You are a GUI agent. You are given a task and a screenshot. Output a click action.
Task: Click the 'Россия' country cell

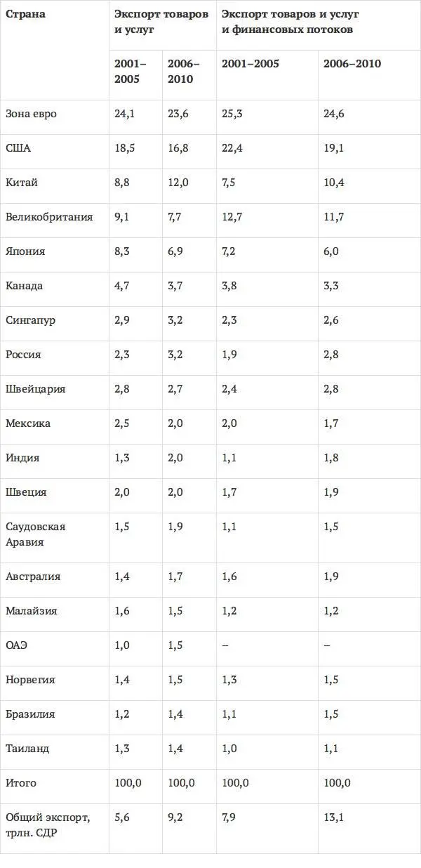click(x=23, y=355)
